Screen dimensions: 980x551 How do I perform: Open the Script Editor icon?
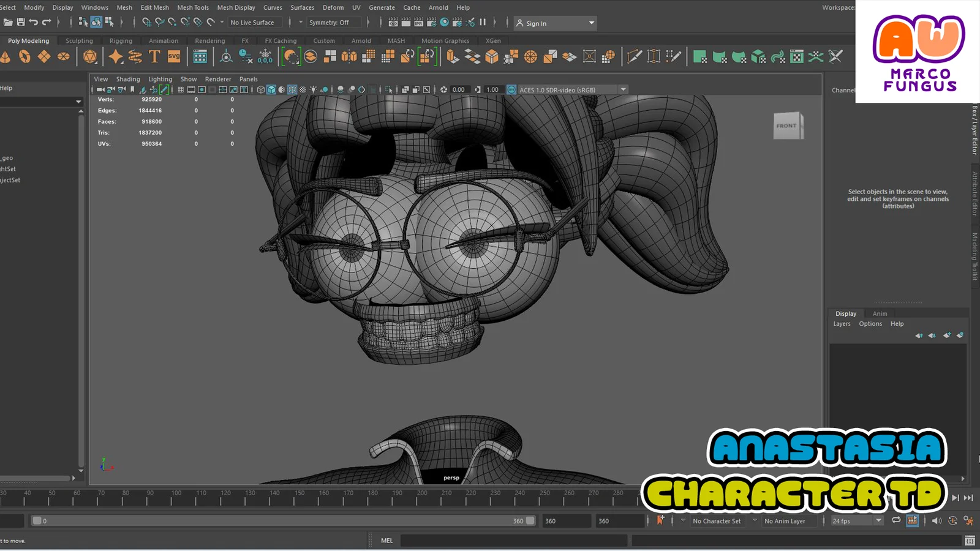click(x=970, y=541)
